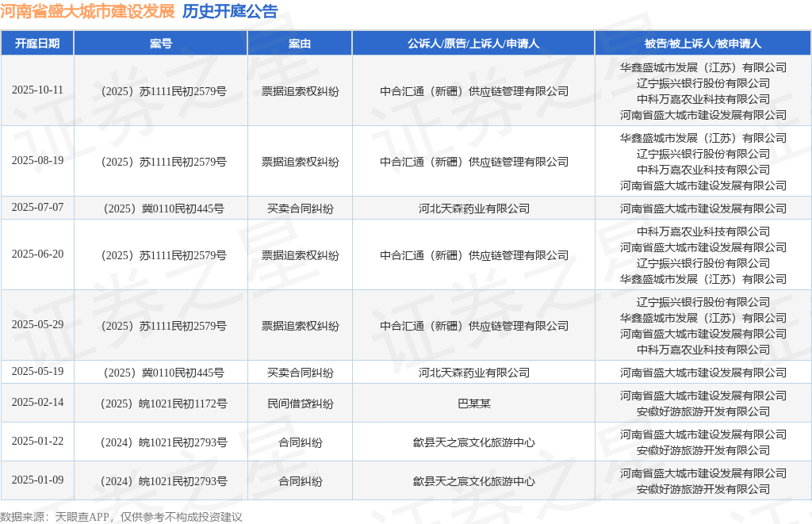Click the date cell 2025-01-22

point(37,441)
